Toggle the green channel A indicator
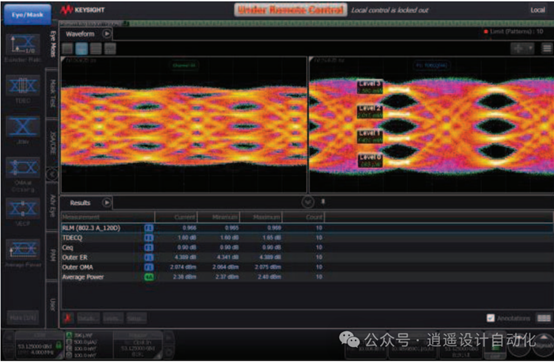 (x=69, y=335)
